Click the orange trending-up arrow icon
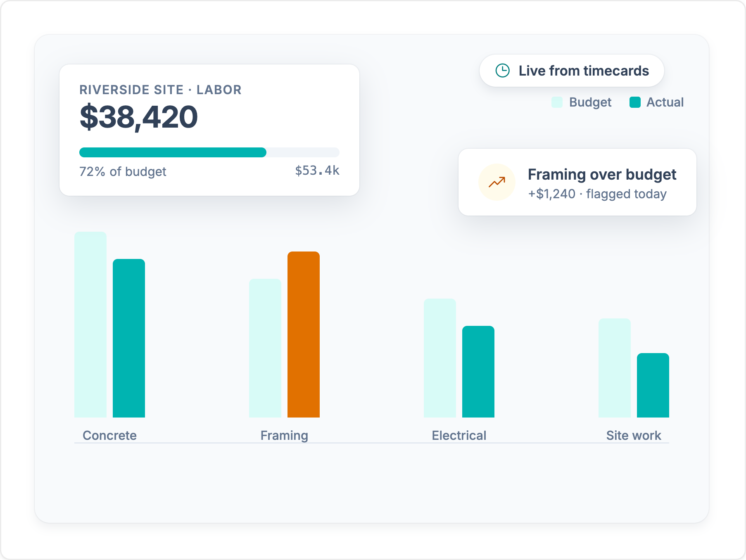 [x=497, y=182]
